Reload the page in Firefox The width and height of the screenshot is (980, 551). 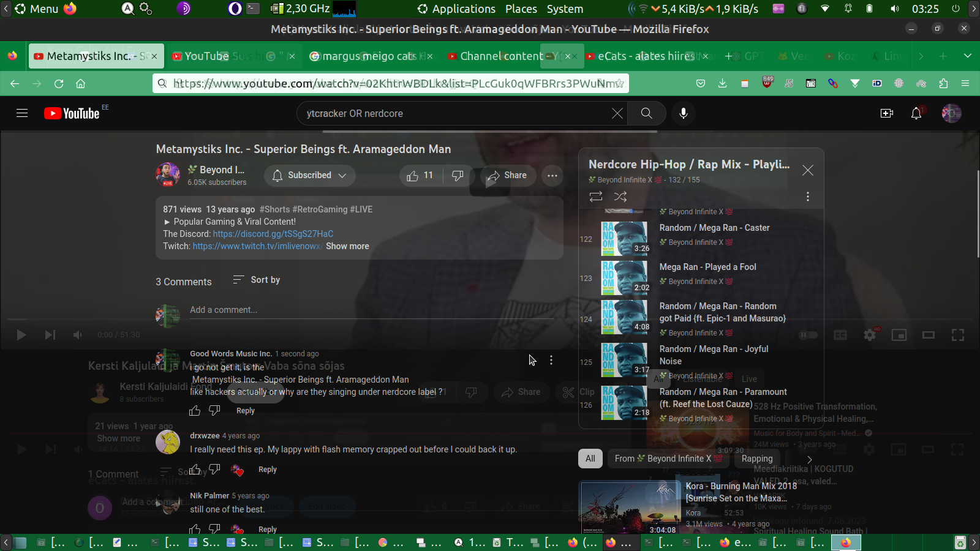(x=59, y=83)
